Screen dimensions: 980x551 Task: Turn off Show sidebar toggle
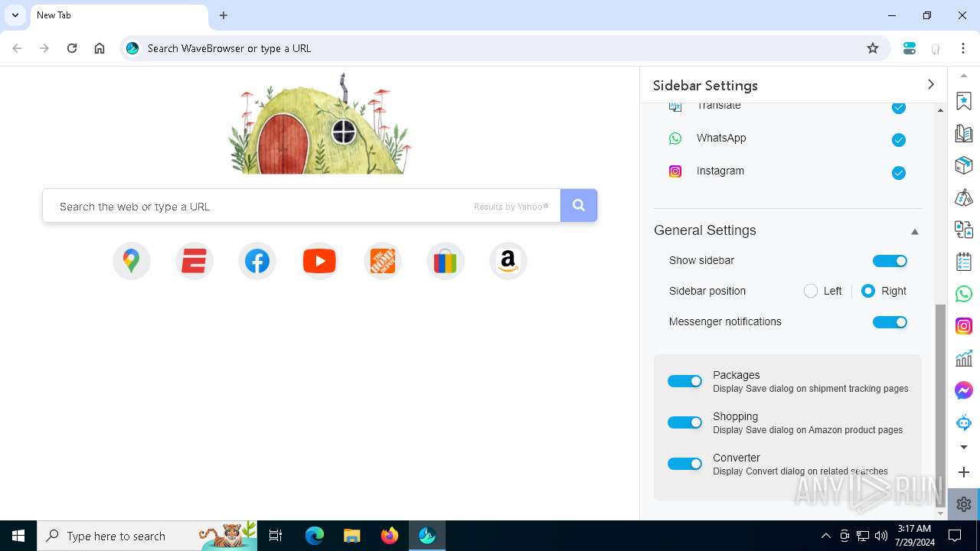click(x=890, y=261)
